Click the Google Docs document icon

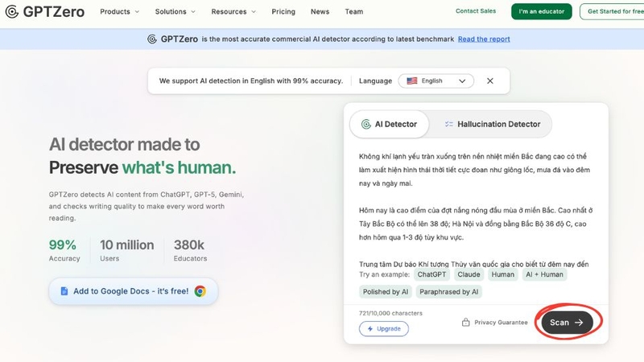pyautogui.click(x=64, y=291)
